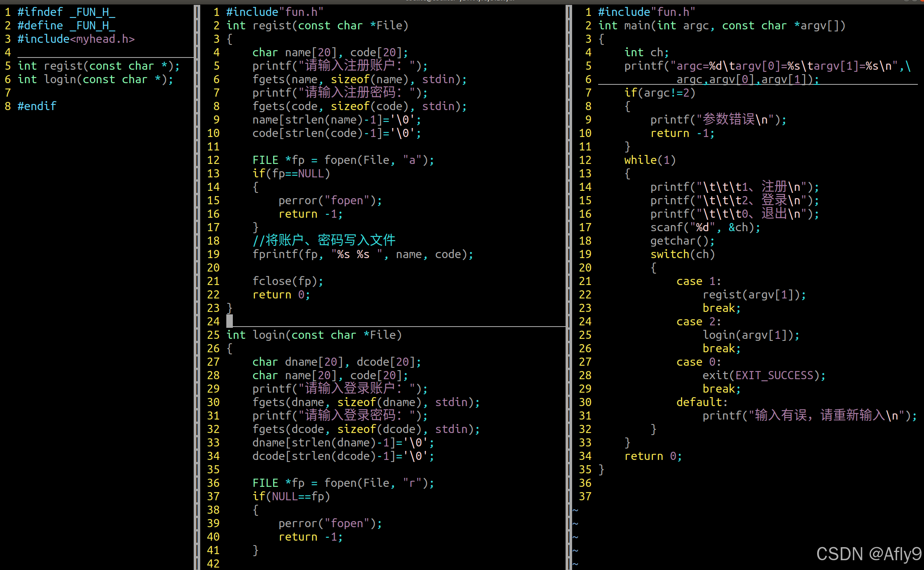The image size is (924, 570).
Task: Click the exit(EXIT_SUCCESS) statement
Action: point(764,376)
